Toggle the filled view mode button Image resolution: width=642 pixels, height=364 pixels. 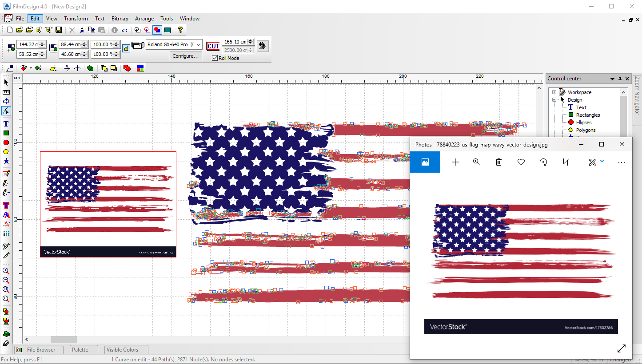tap(157, 30)
